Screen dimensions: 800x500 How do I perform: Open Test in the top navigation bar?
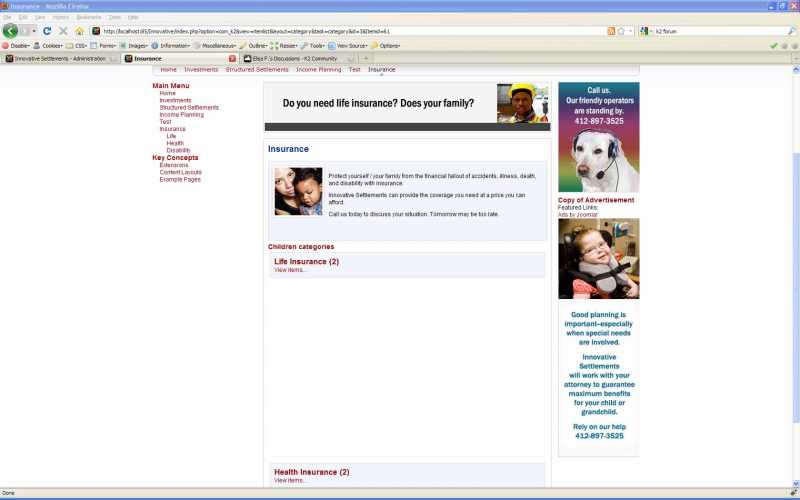355,69
